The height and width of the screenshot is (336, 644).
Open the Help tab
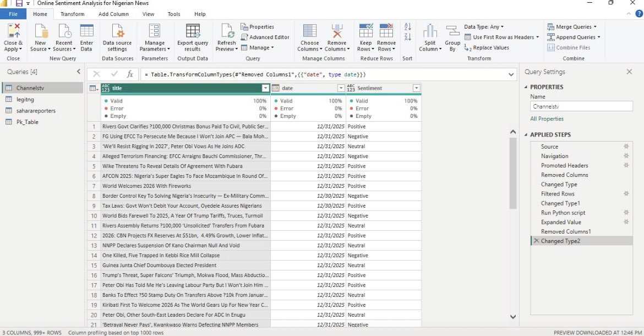(200, 14)
